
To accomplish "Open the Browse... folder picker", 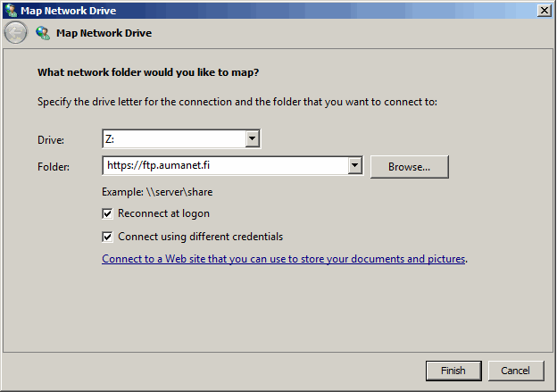I will click(x=409, y=167).
